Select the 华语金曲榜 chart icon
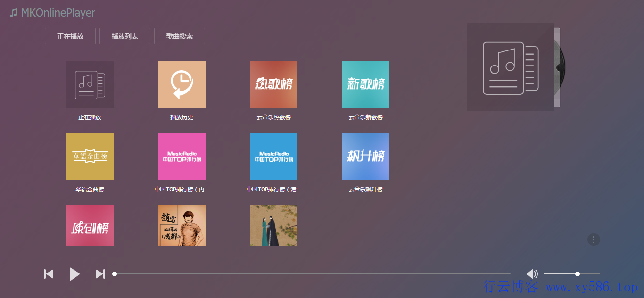Viewport: 644px width, 298px height. point(90,157)
